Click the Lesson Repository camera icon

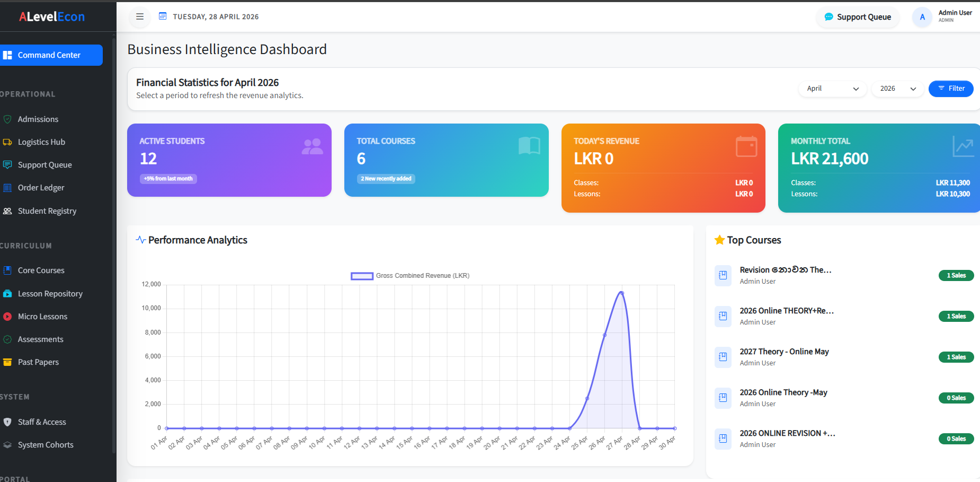[x=7, y=294]
